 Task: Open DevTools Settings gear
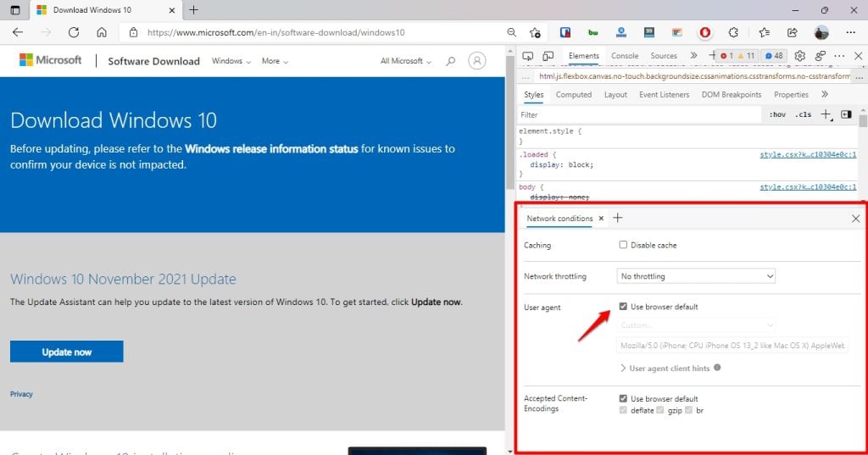799,56
